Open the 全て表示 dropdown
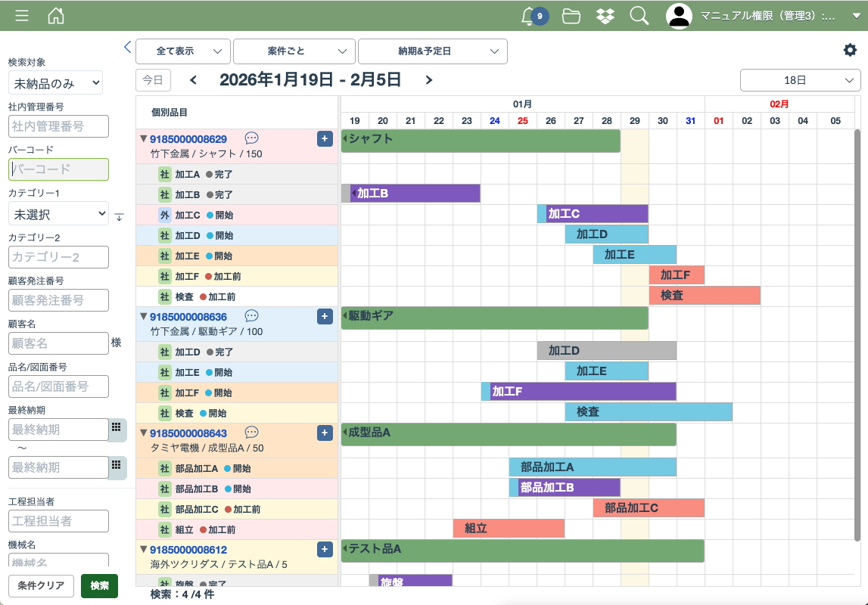The image size is (868, 605). pos(183,51)
